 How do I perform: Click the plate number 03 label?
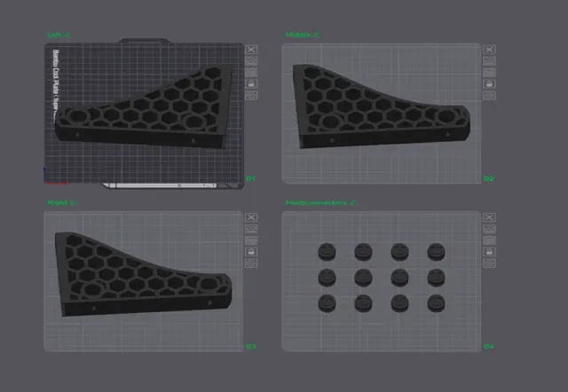click(250, 347)
